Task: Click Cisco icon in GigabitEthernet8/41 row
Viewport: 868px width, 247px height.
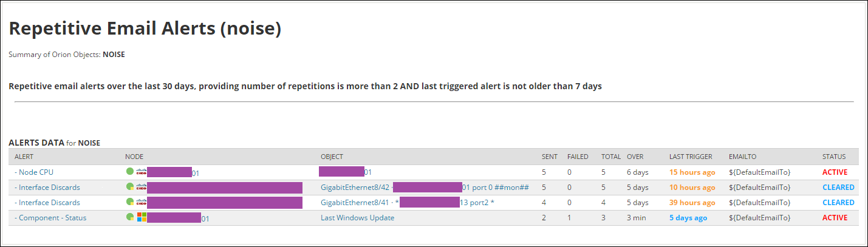Action: 142,203
